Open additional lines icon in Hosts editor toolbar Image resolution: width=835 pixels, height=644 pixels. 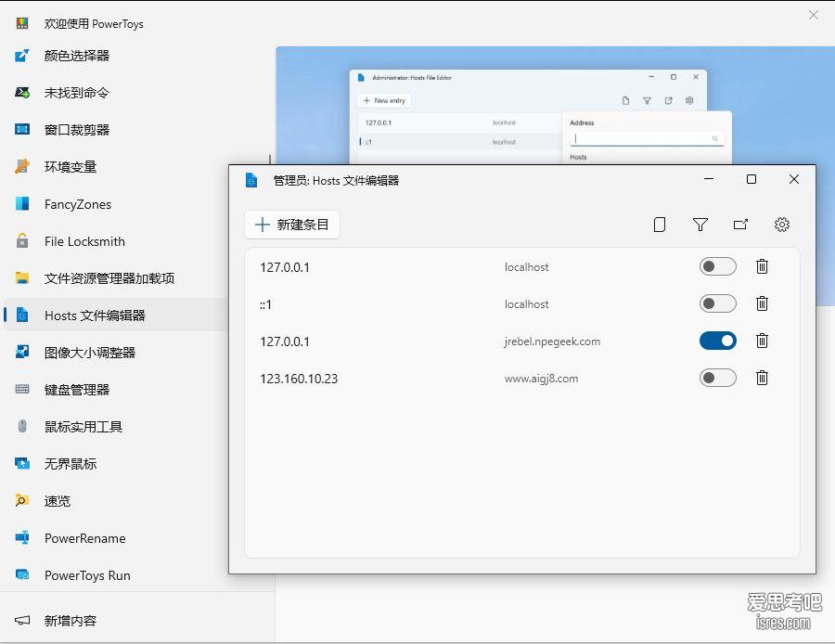point(660,225)
